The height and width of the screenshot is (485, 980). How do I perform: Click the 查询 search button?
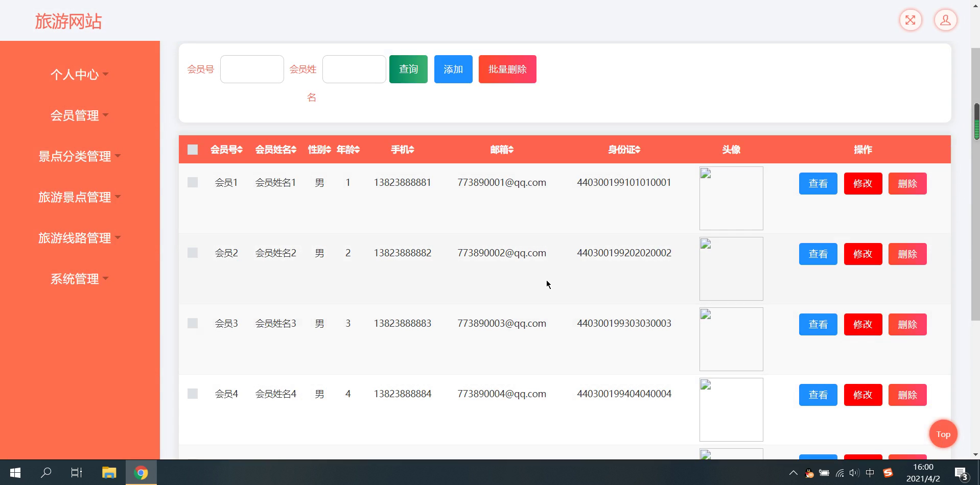pos(408,69)
